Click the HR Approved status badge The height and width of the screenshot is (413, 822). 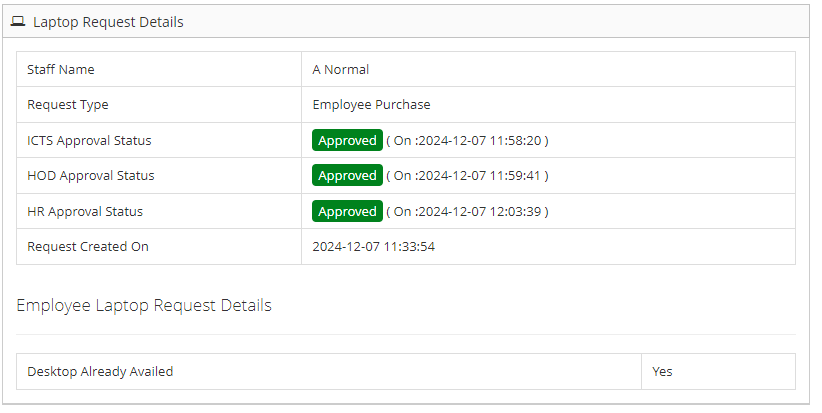tap(347, 212)
